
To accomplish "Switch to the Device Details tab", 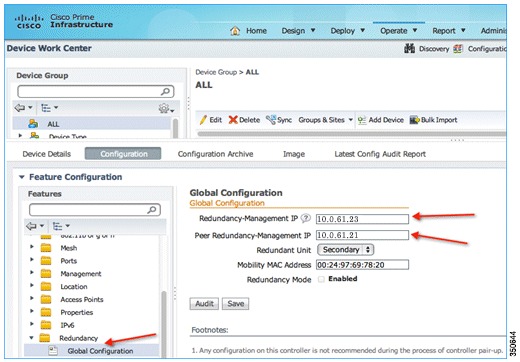I will (47, 154).
